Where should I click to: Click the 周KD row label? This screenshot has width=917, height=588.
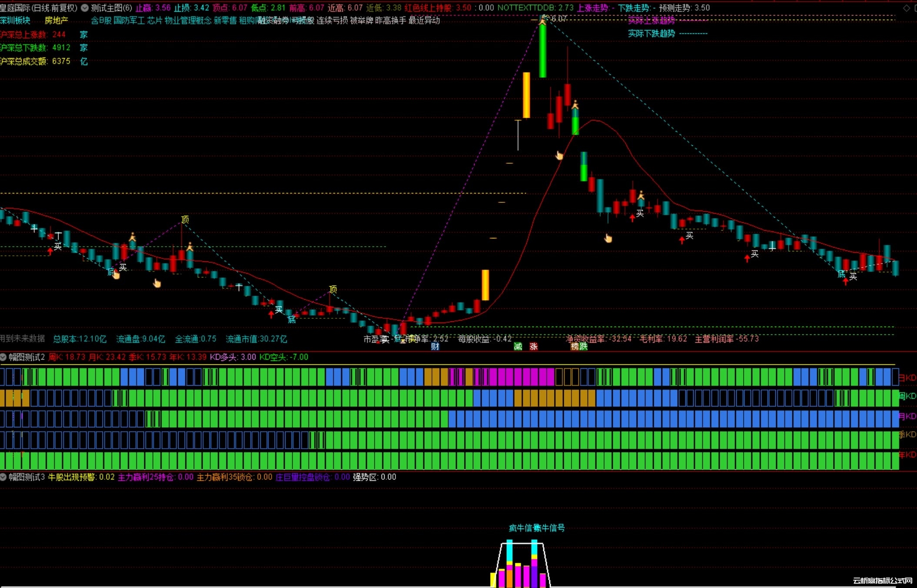(907, 396)
